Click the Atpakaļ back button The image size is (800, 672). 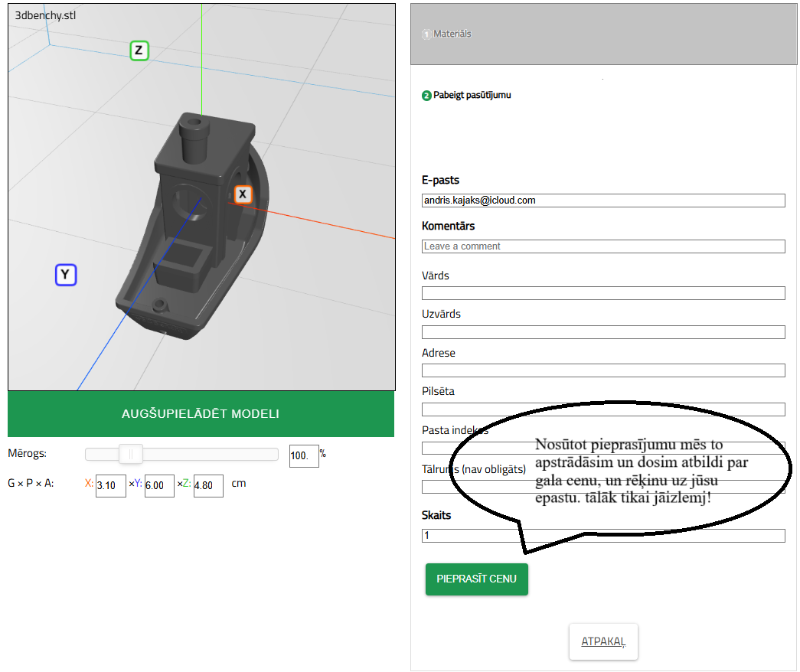tap(603, 642)
